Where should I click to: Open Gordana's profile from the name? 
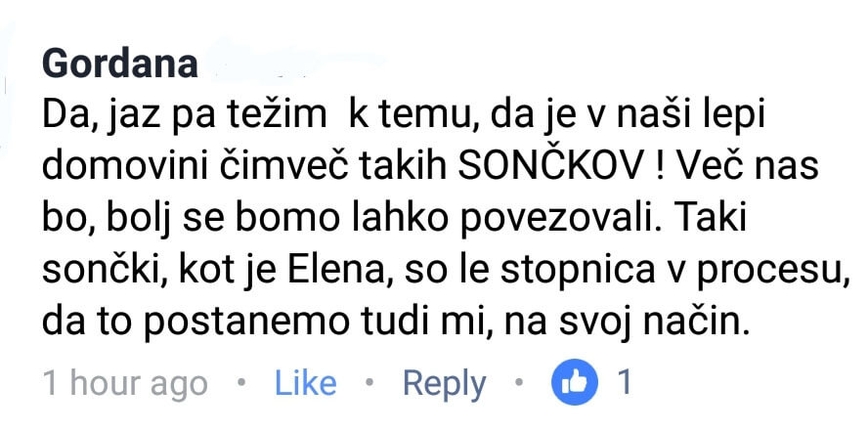(119, 65)
